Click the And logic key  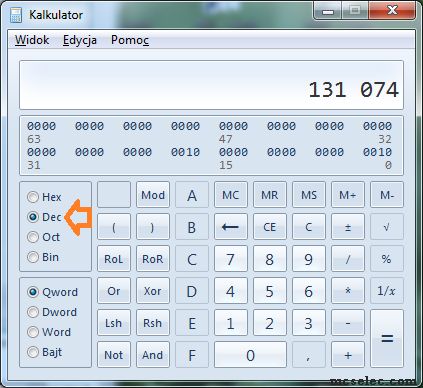pyautogui.click(x=153, y=355)
